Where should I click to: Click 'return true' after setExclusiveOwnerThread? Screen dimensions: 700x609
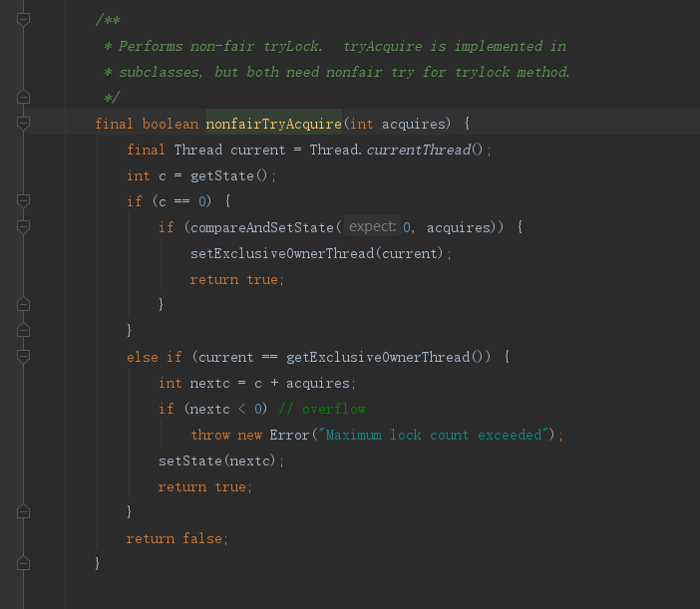click(237, 279)
